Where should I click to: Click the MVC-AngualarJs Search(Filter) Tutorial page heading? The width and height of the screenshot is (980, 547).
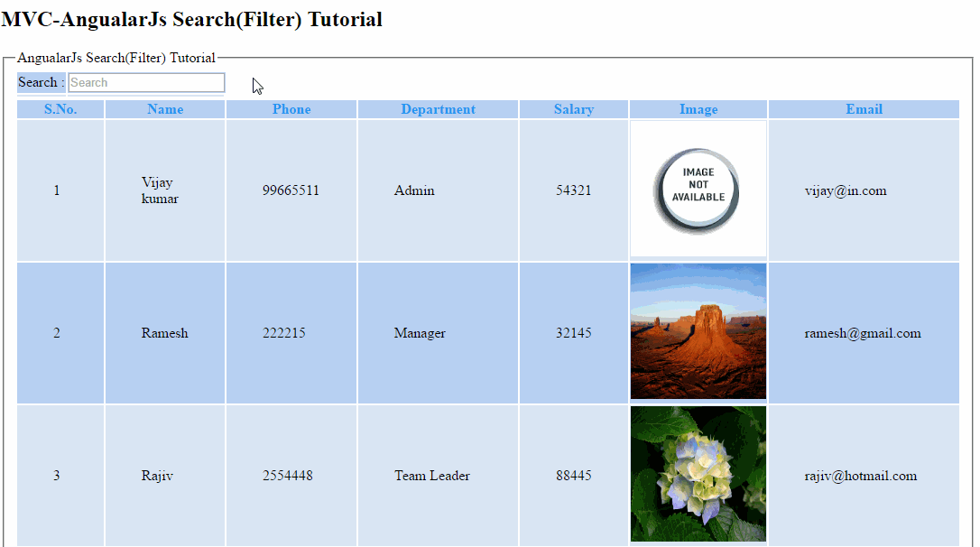pyautogui.click(x=190, y=19)
